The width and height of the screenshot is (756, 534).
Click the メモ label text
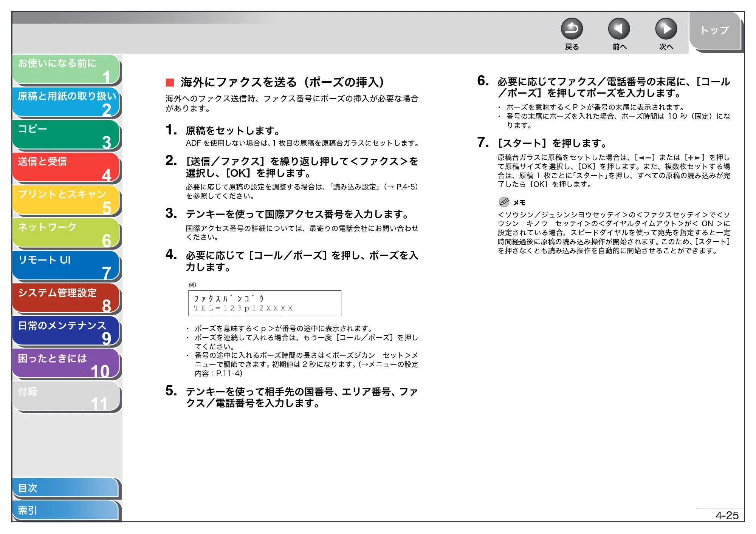tap(519, 203)
